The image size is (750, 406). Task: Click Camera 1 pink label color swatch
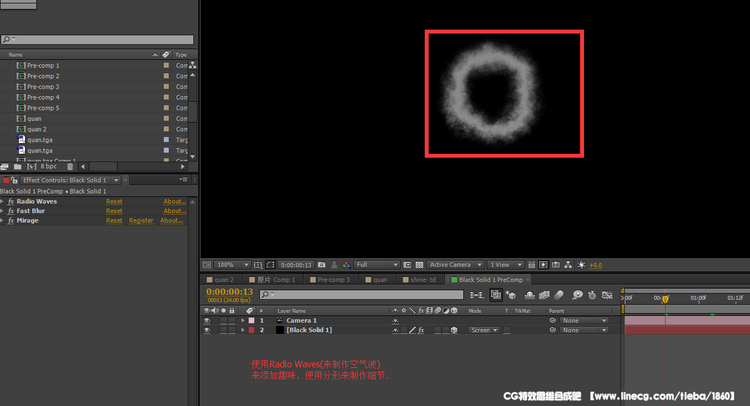pos(252,320)
